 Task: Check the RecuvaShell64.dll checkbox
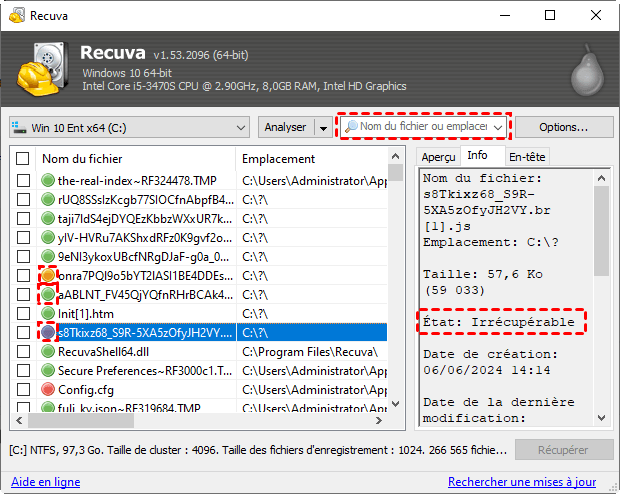(23, 351)
